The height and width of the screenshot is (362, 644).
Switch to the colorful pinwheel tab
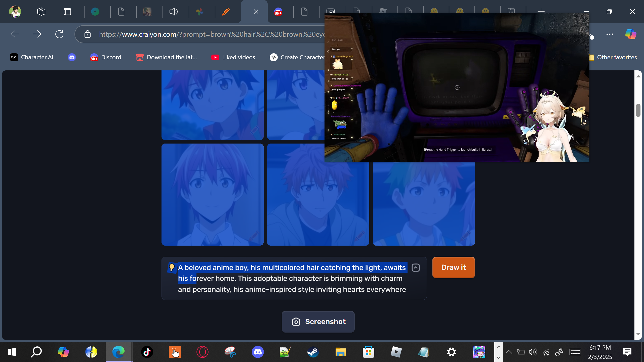click(200, 12)
